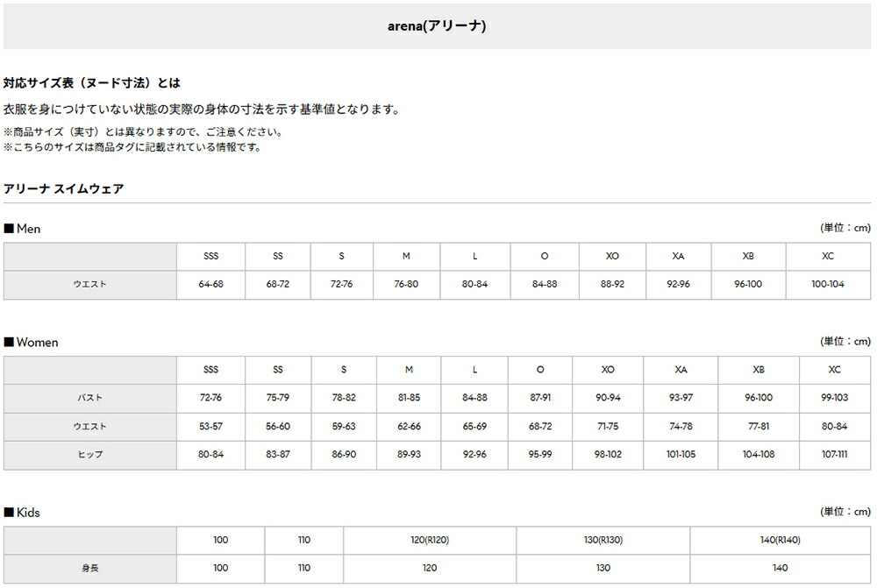Click the note ※こちらのサイズは商品タグに記載
This screenshot has width=877, height=588.
tap(132, 147)
